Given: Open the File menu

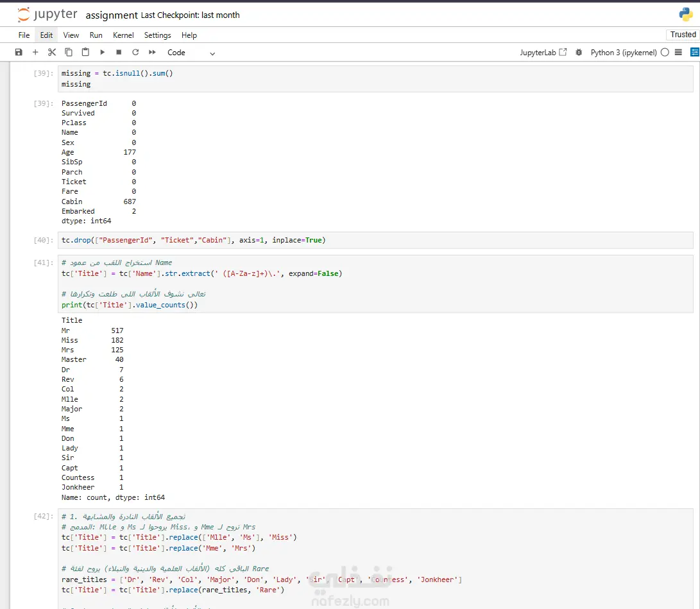Looking at the screenshot, I should coord(24,35).
